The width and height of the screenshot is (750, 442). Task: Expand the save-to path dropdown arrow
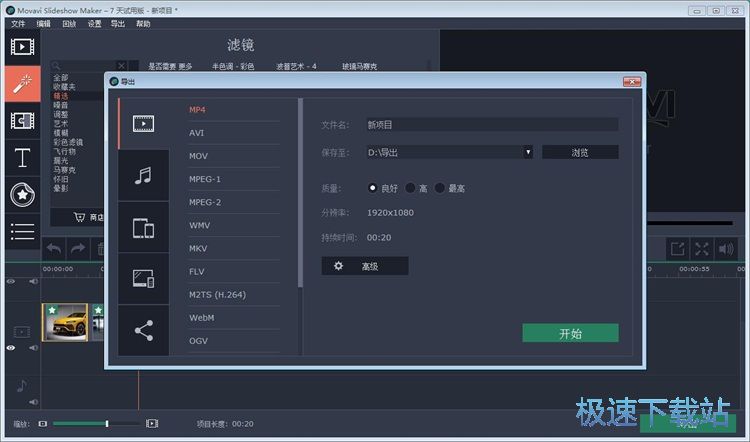[x=528, y=152]
